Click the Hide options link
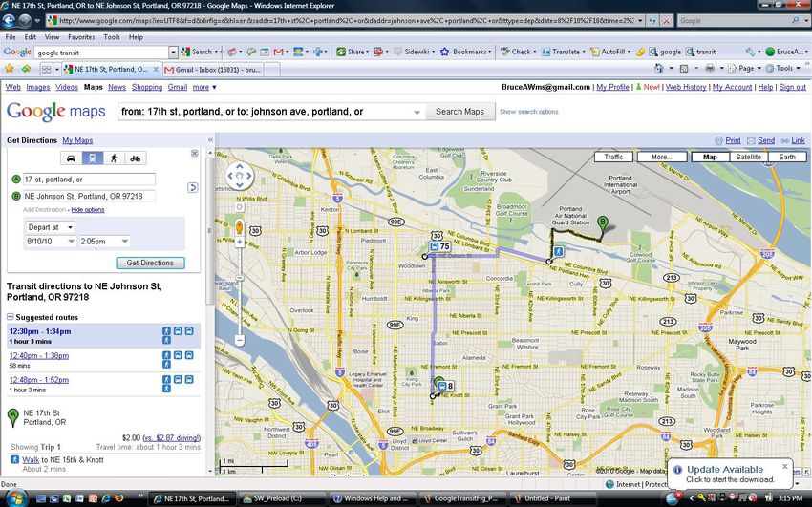Screen dimensions: 812x507 point(88,209)
